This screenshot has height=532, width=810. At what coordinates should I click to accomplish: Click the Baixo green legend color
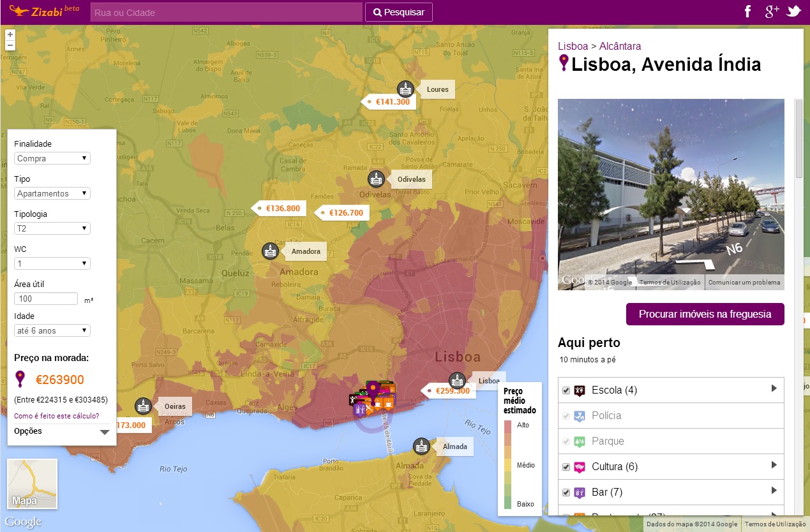508,503
